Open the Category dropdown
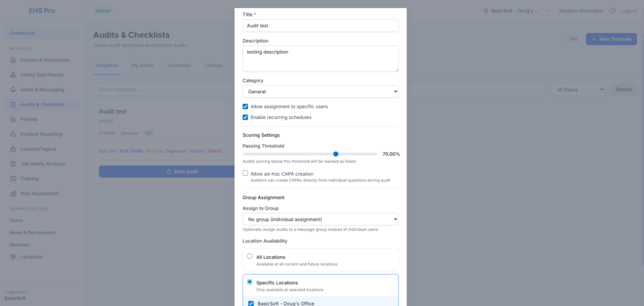Viewport: 644px width, 306px height. (x=320, y=92)
